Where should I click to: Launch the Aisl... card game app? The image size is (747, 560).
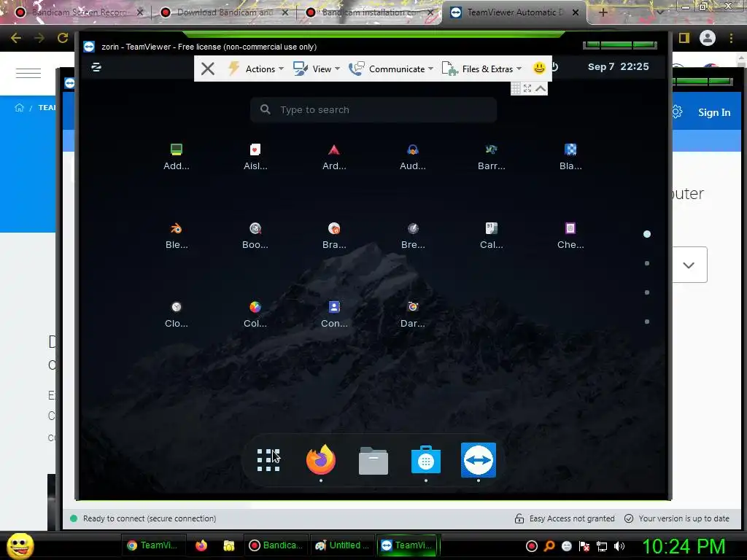point(255,156)
